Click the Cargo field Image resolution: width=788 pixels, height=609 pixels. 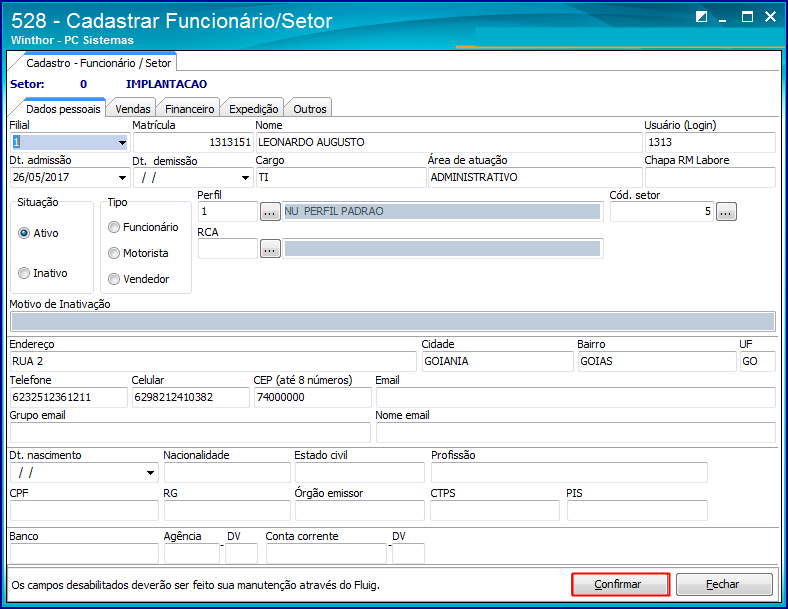pyautogui.click(x=341, y=177)
